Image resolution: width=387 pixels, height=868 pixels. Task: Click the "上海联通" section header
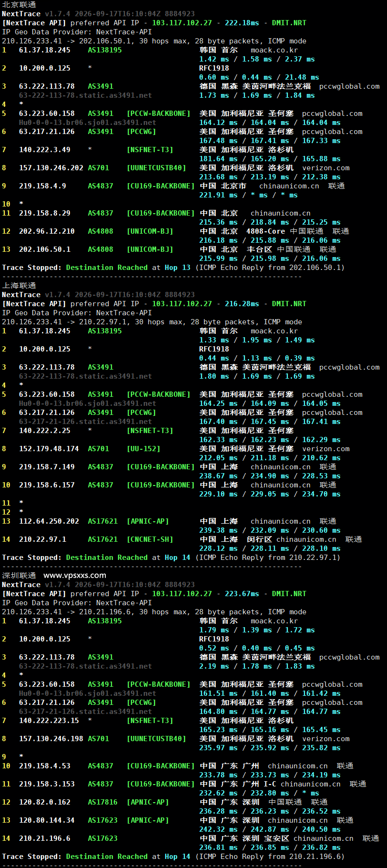click(19, 286)
